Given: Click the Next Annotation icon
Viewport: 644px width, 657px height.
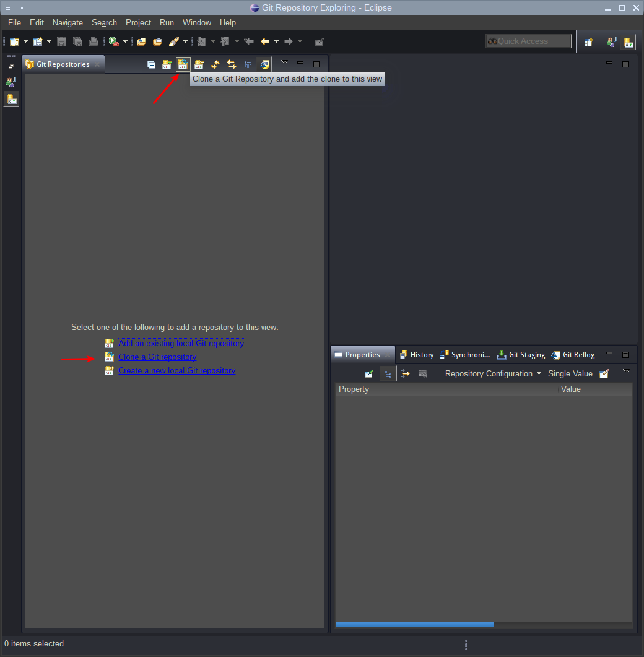Looking at the screenshot, I should point(201,41).
